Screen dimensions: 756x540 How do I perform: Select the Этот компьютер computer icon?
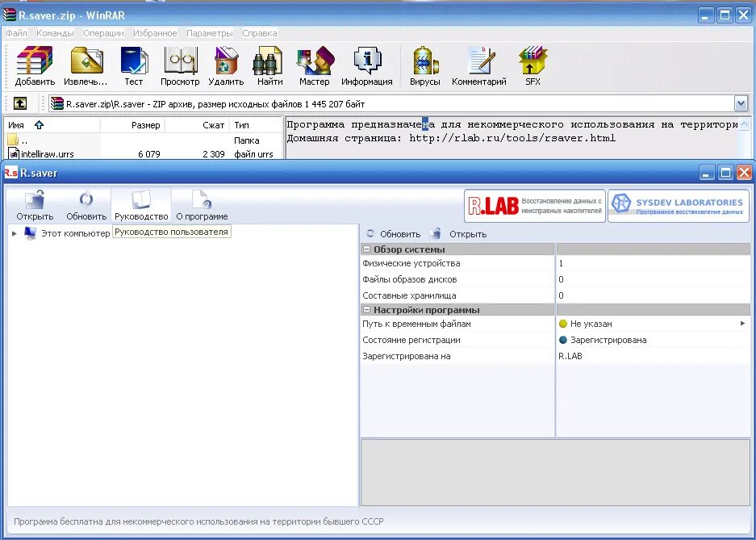30,233
